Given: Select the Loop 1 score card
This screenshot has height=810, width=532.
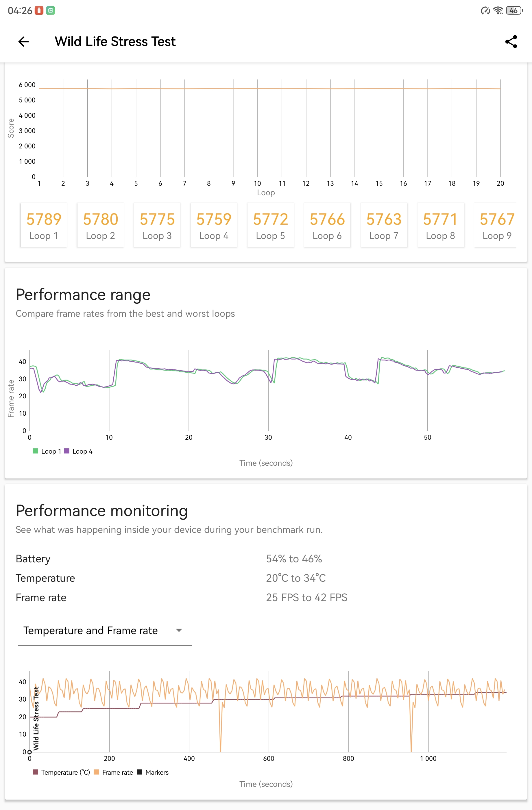Looking at the screenshot, I should coord(44,224).
